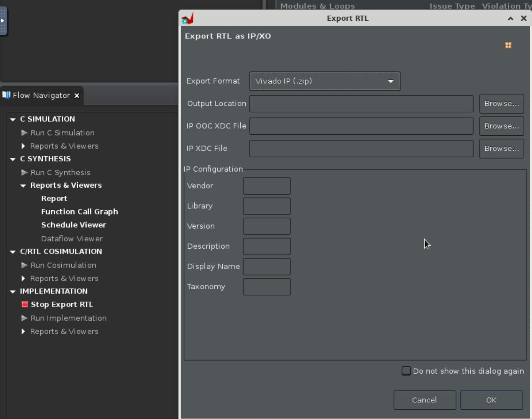Collapse the IMPLEMENTATION section
Viewport: 532px width, 419px height.
click(x=13, y=292)
